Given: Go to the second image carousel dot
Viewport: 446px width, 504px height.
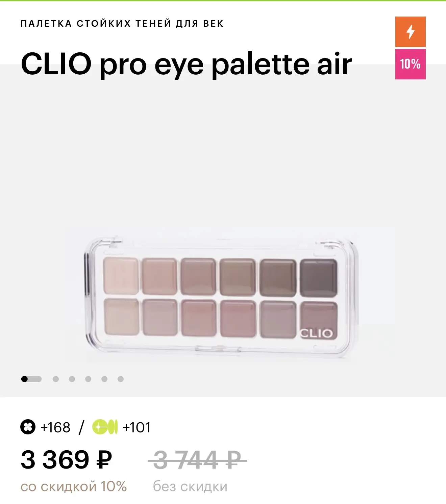Looking at the screenshot, I should (x=56, y=379).
